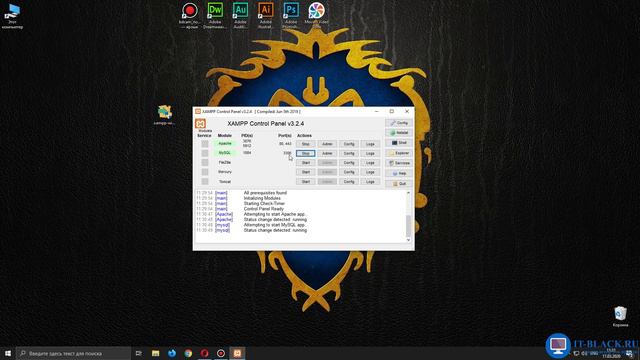Click the 'Attempting to start MySQL app' log line
Viewport: 640px width, 360px height.
[x=276, y=225]
